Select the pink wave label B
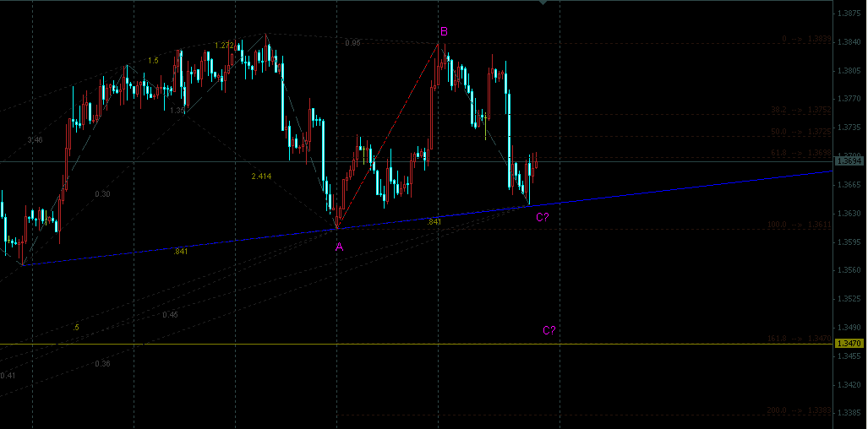 coord(444,30)
